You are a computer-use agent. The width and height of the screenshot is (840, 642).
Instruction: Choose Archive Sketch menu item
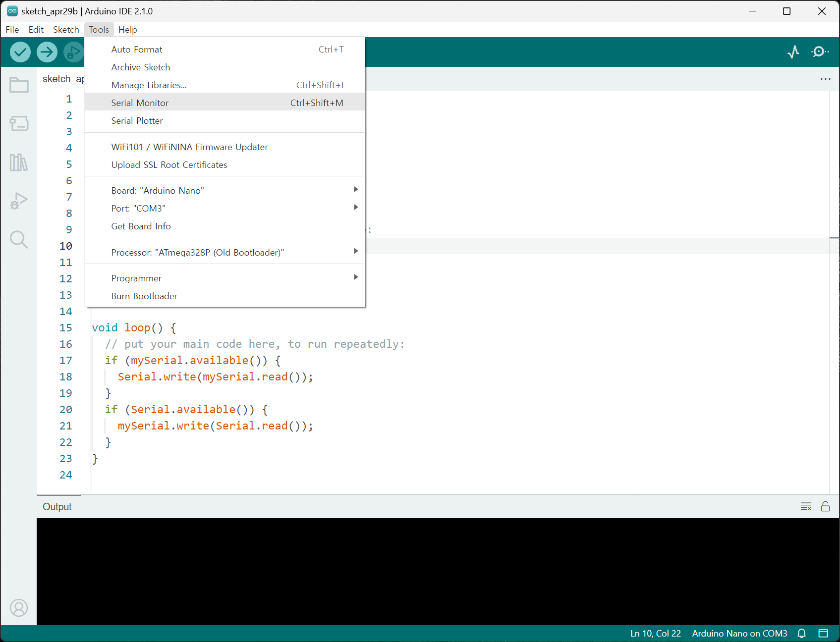click(225, 67)
